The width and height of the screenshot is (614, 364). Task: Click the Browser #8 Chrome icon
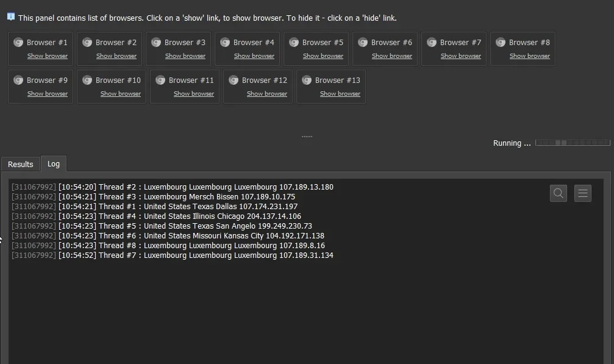[x=501, y=42]
